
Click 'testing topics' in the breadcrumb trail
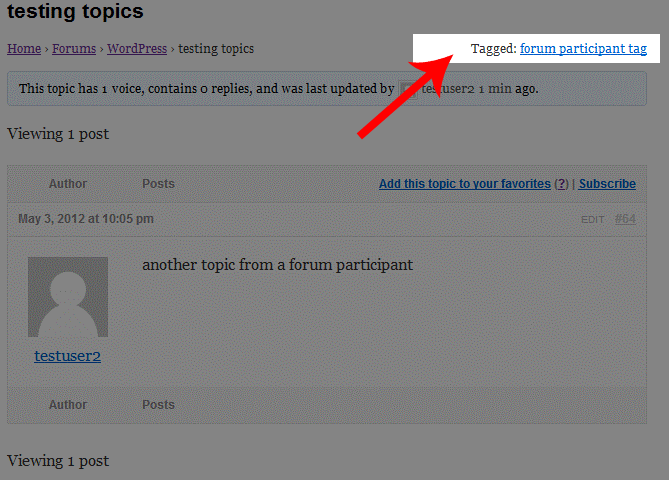coord(216,48)
